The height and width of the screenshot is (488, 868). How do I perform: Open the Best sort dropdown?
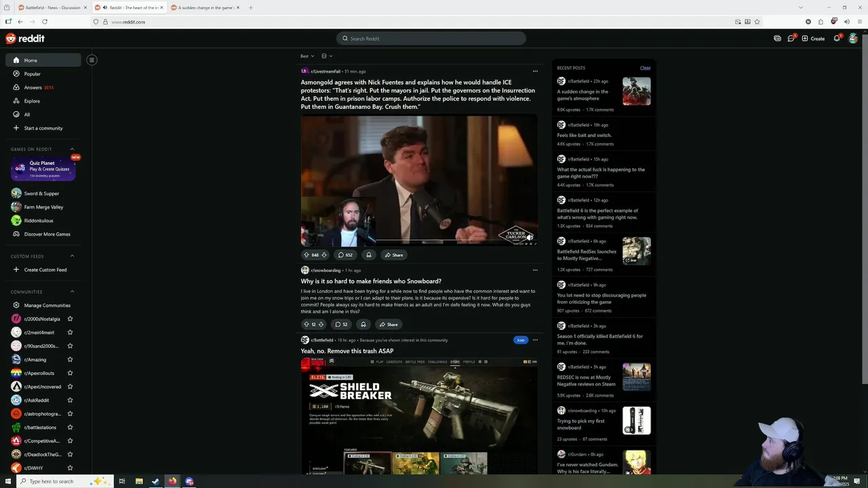pos(307,56)
